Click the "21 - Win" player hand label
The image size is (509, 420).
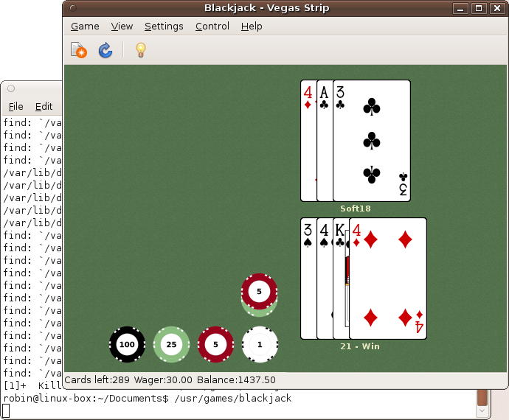click(x=360, y=346)
